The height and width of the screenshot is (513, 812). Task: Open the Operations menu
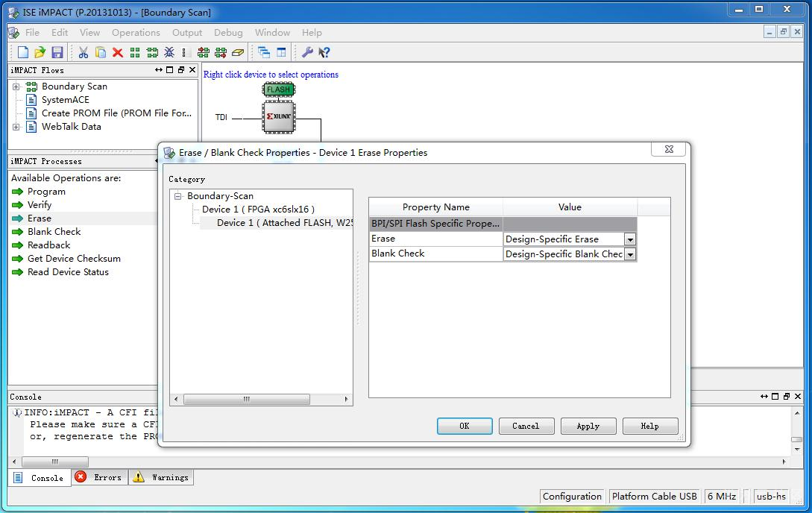(136, 33)
